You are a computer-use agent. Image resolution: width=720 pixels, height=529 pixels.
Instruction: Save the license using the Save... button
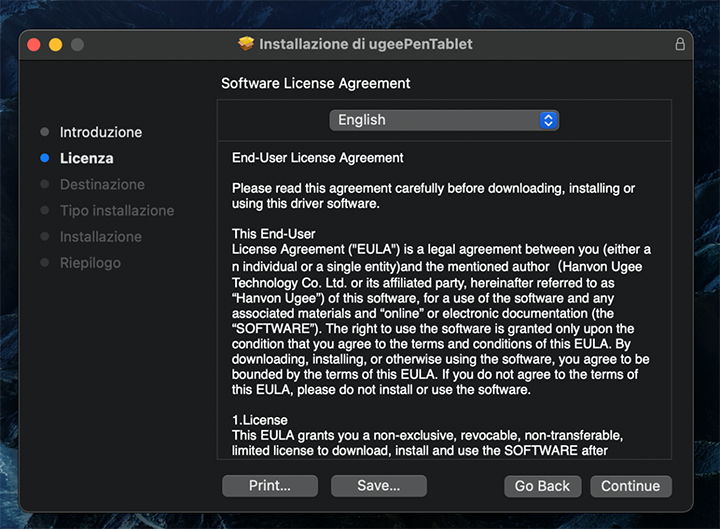379,486
